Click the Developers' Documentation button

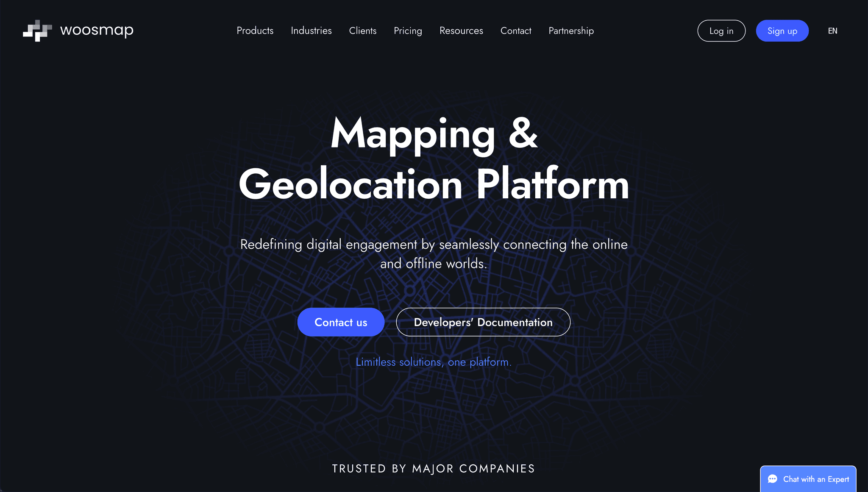[483, 322]
